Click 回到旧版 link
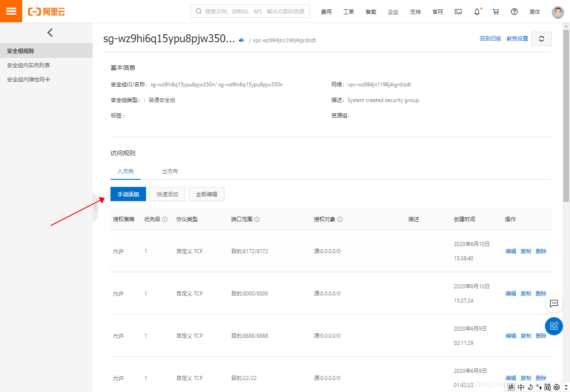Viewport: 570px width, 392px height. pyautogui.click(x=490, y=39)
